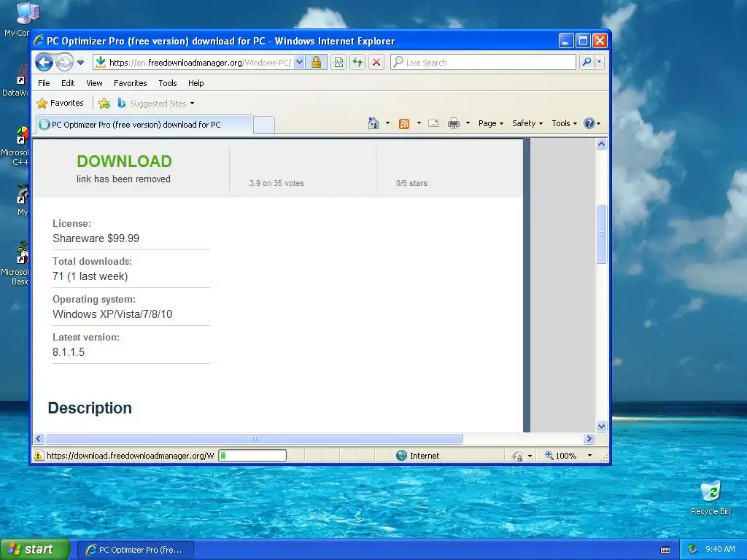Click the Add to Favorites Bar icon
The height and width of the screenshot is (560, 747).
pyautogui.click(x=104, y=103)
